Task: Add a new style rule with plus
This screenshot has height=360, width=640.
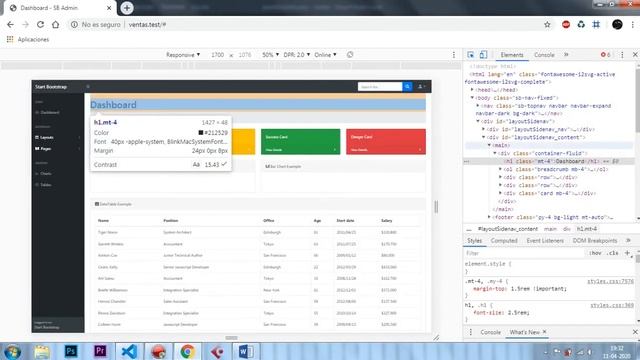Action: coord(627,253)
